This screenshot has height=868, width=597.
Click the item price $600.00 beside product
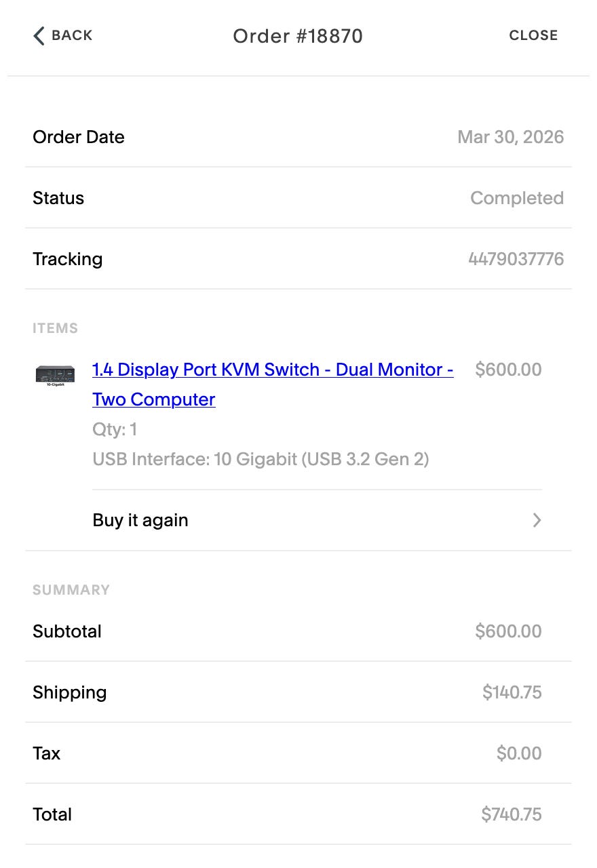508,370
